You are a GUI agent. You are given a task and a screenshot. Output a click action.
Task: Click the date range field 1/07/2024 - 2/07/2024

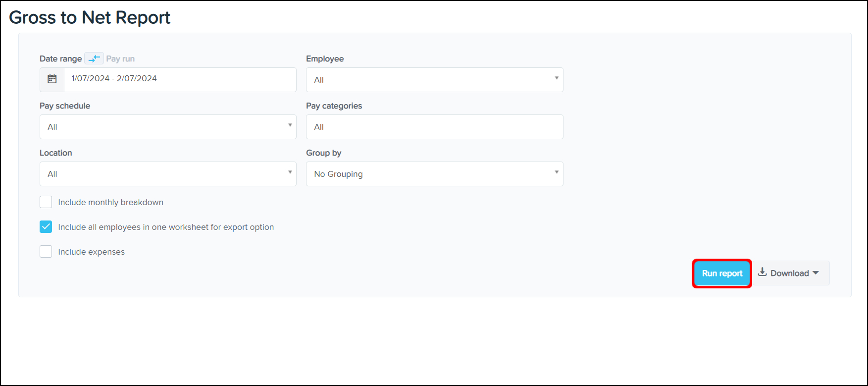(x=179, y=79)
